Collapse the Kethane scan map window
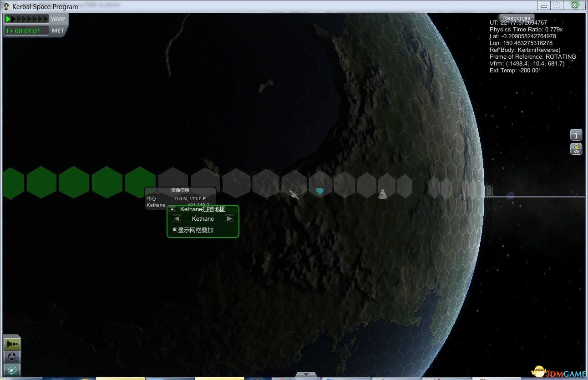Image resolution: width=588 pixels, height=380 pixels. pos(172,209)
